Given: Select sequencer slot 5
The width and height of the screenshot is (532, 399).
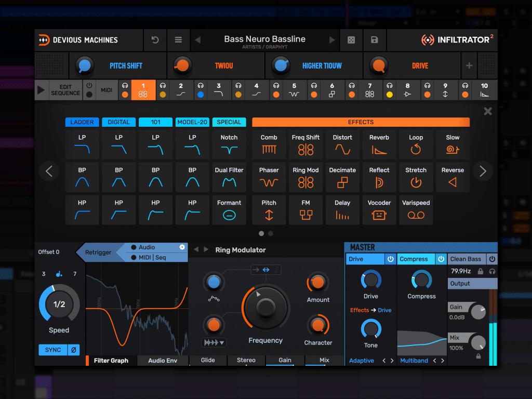Looking at the screenshot, I should click(x=294, y=90).
